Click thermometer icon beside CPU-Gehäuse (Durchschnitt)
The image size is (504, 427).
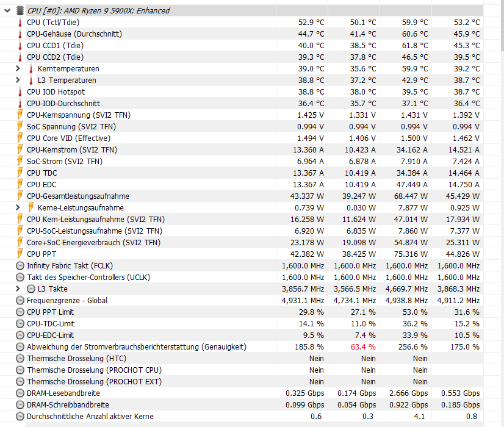click(x=20, y=34)
